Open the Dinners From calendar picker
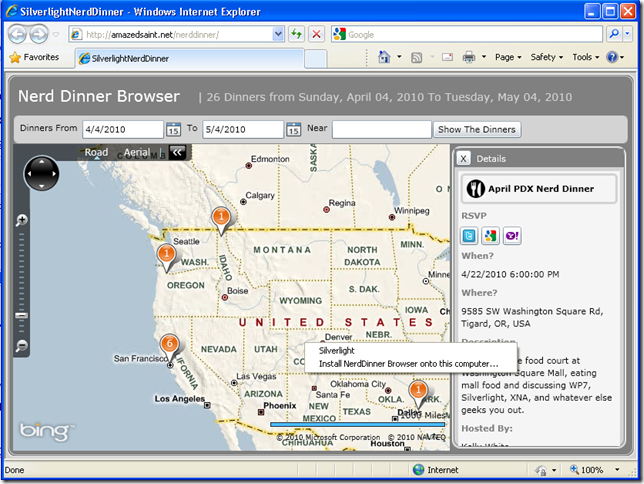This screenshot has height=484, width=644. (x=173, y=129)
